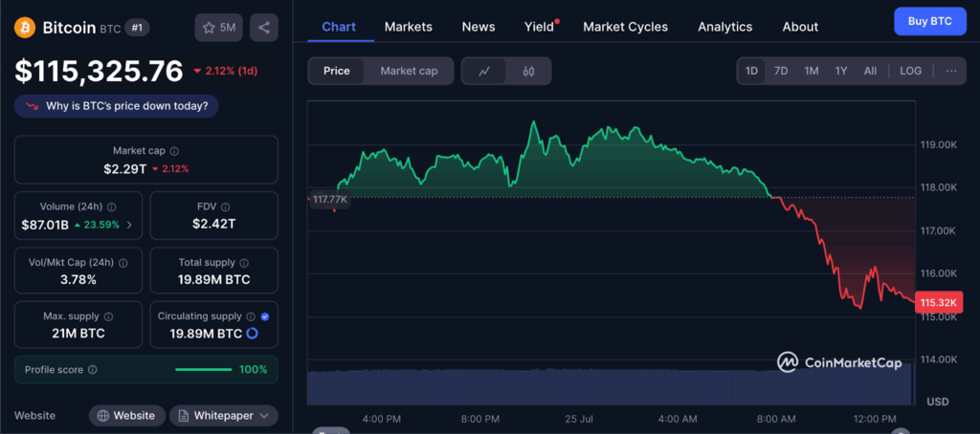This screenshot has height=434, width=980.
Task: Click the info icon beside Max. supply
Action: click(108, 316)
